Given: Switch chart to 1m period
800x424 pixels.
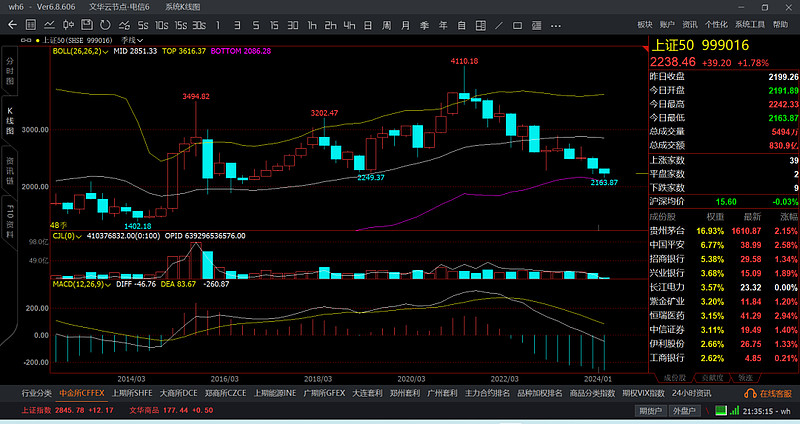Looking at the screenshot, I should pos(216,25).
